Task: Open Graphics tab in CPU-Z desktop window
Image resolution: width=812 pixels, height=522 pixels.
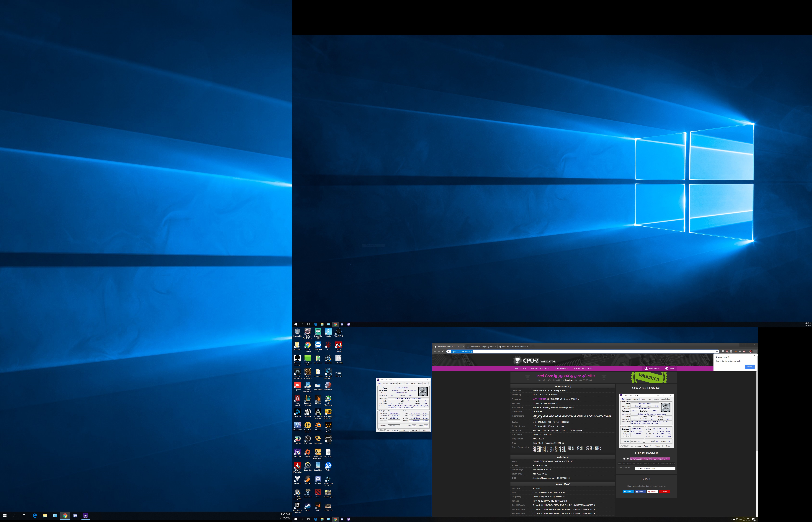Action: 413,383
